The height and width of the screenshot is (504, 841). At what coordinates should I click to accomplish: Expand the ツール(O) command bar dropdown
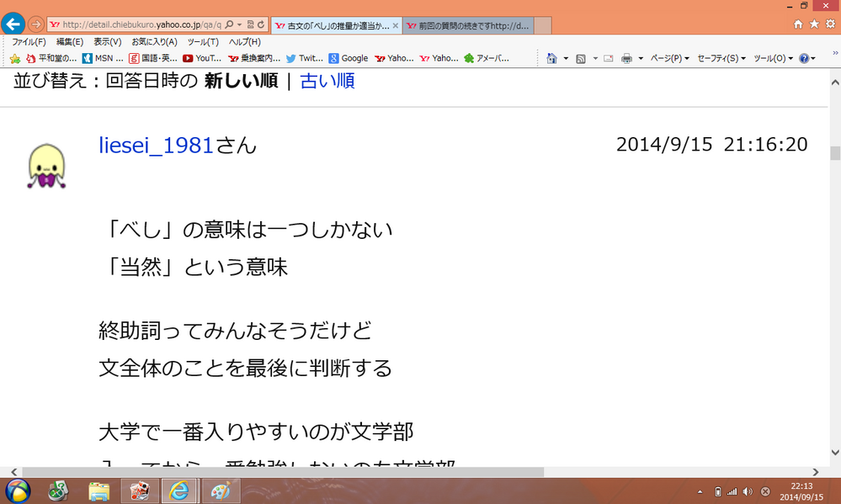click(773, 58)
